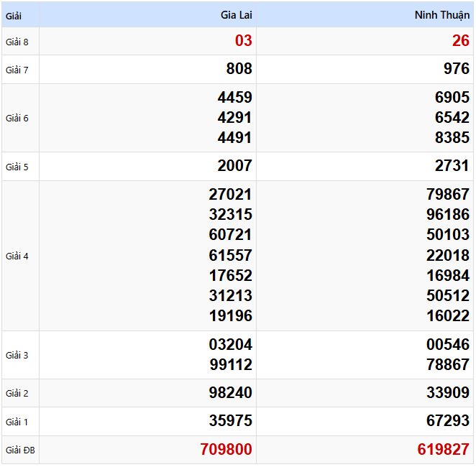Select Giải 5 result 2007
The image size is (476, 467).
234,166
